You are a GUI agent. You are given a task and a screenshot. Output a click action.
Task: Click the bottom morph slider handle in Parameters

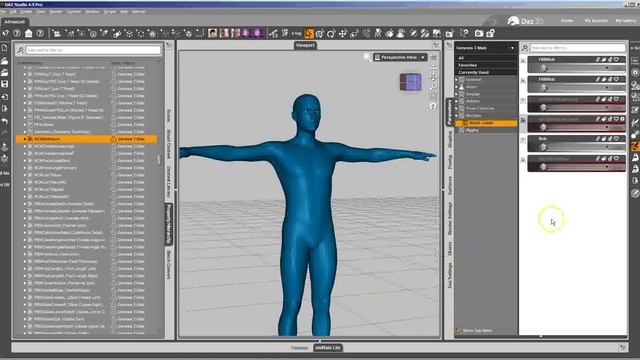(x=543, y=167)
